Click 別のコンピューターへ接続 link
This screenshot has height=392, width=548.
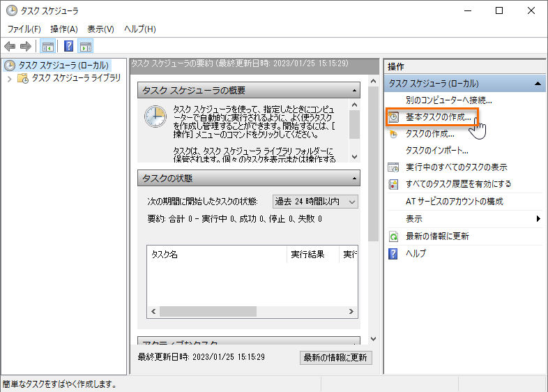448,100
